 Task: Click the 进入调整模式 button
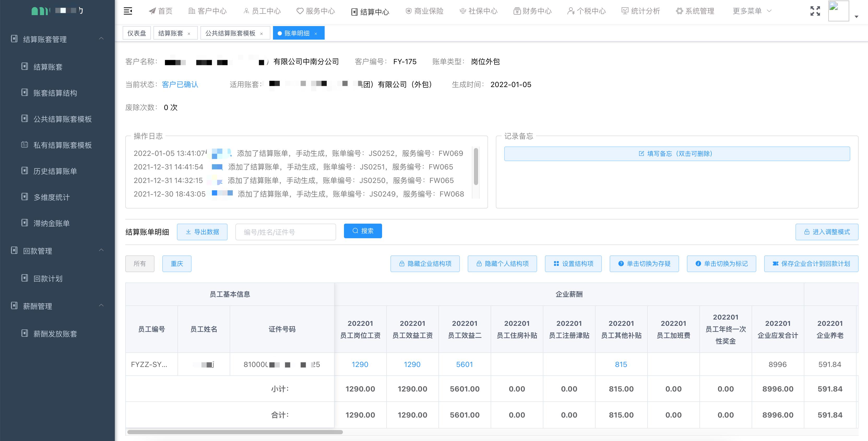[x=827, y=232]
